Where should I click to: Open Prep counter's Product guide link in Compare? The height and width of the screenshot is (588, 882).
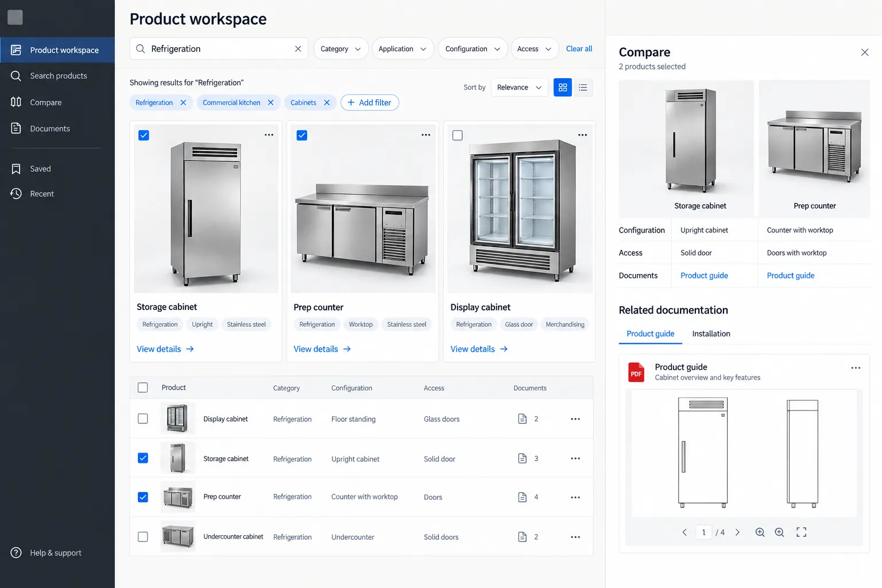(790, 276)
